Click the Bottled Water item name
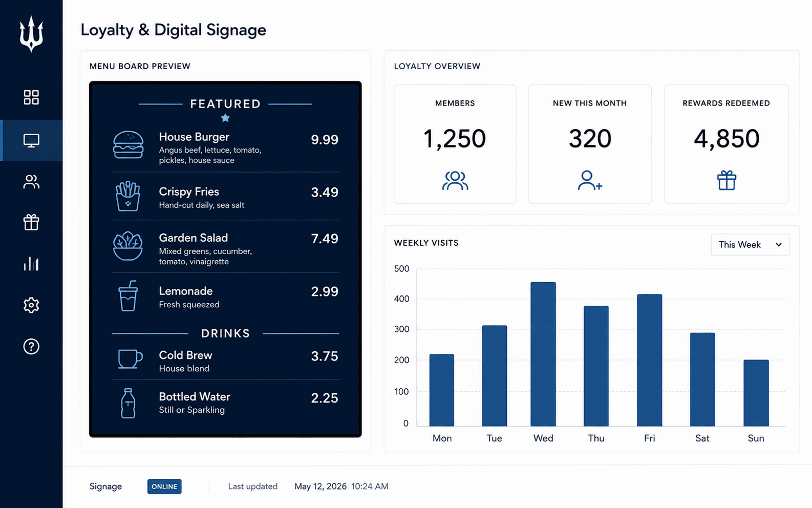This screenshot has width=812, height=508. (195, 396)
